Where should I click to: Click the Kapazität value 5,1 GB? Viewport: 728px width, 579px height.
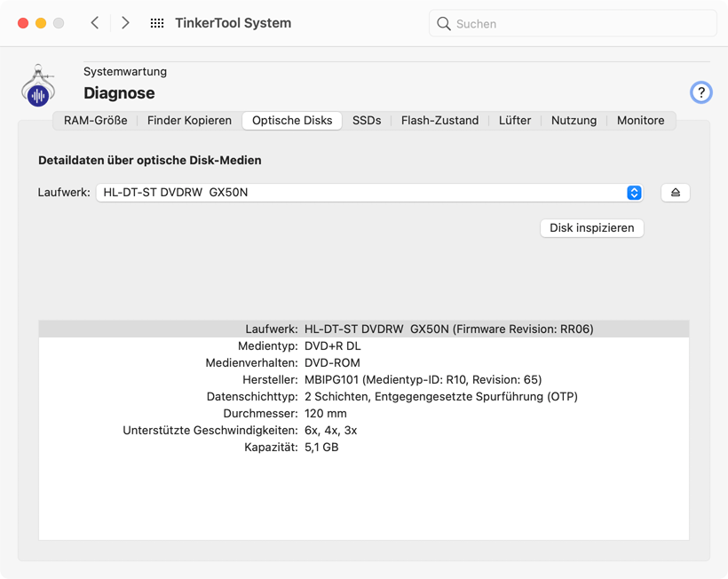(321, 448)
